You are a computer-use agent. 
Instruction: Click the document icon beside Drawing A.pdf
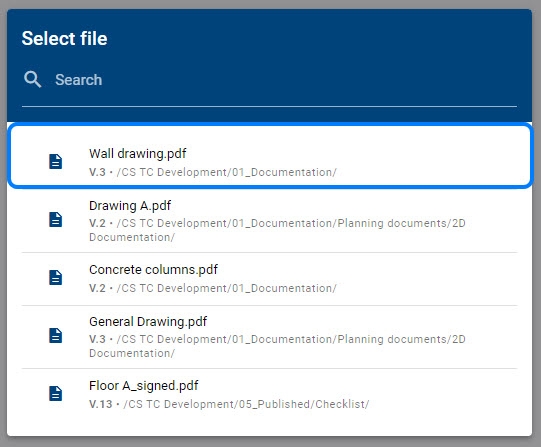click(x=56, y=219)
